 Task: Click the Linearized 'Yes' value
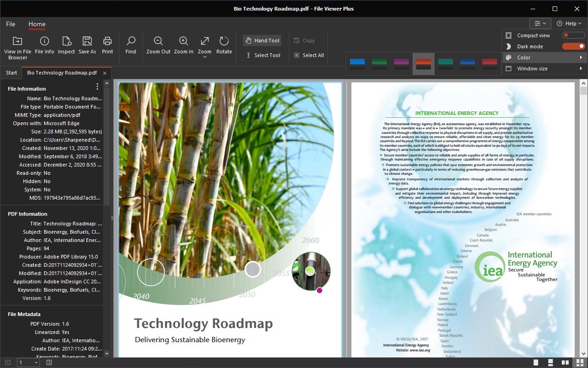tap(65, 332)
